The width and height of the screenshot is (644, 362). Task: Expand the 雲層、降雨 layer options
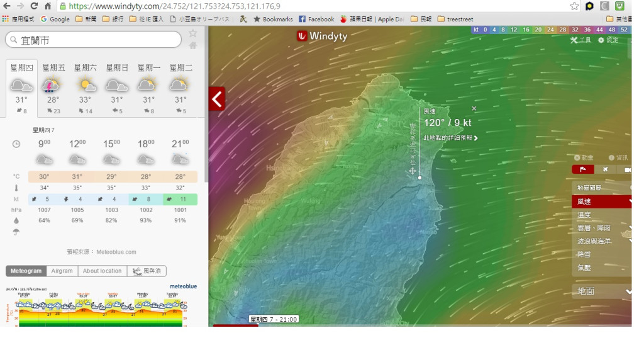(602, 228)
